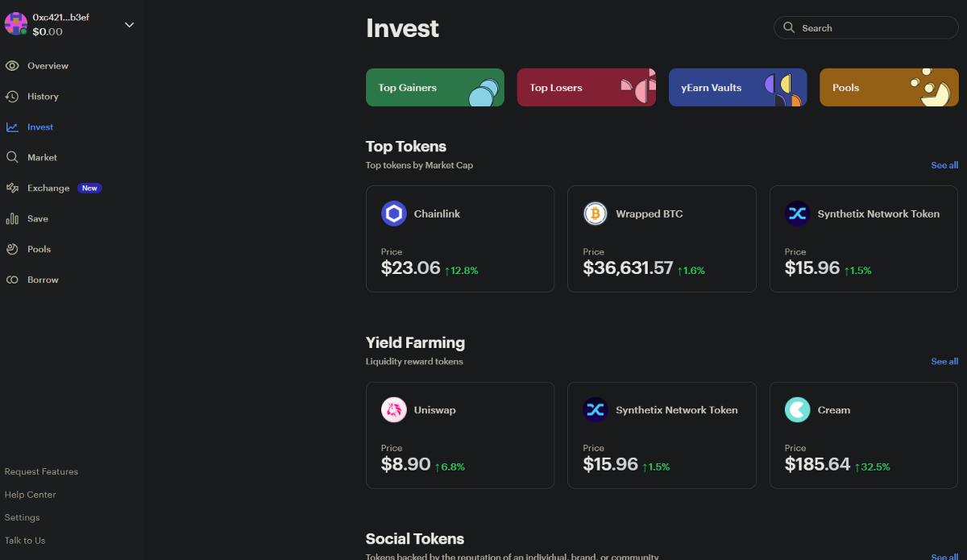Click the Borrow icon in sidebar
The width and height of the screenshot is (967, 560).
pyautogui.click(x=12, y=280)
